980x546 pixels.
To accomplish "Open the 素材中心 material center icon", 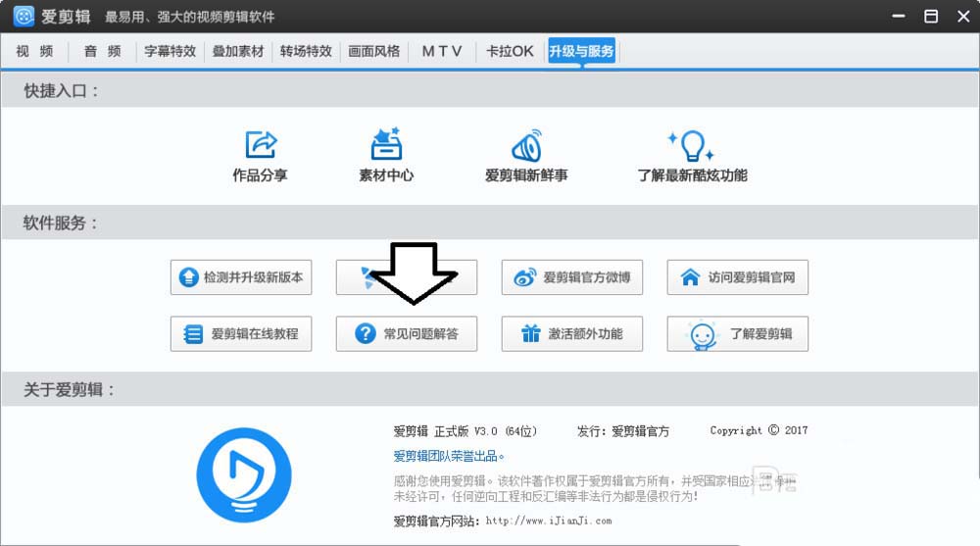I will coord(386,144).
